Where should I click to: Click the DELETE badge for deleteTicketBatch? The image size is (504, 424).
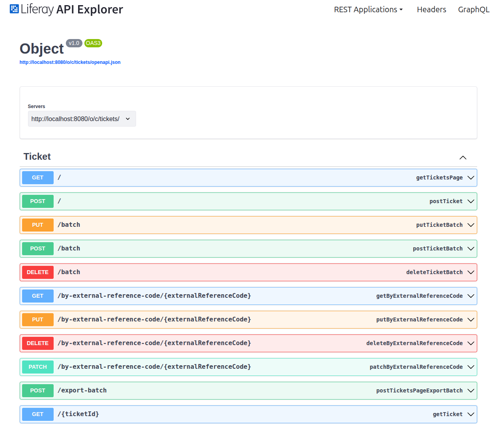point(38,272)
